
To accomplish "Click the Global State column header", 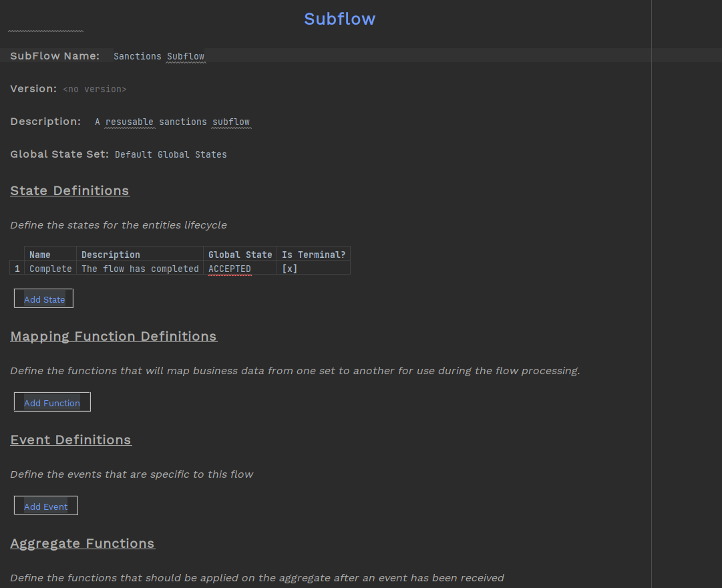I will click(x=240, y=255).
